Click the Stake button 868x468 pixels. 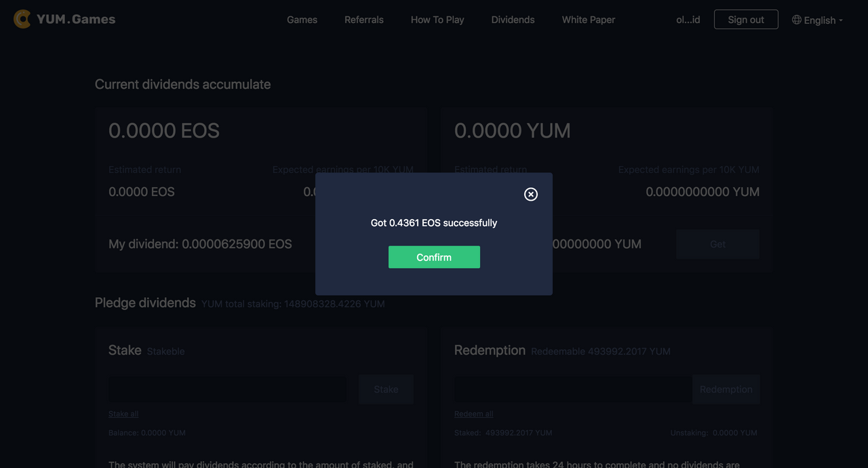[x=386, y=389]
